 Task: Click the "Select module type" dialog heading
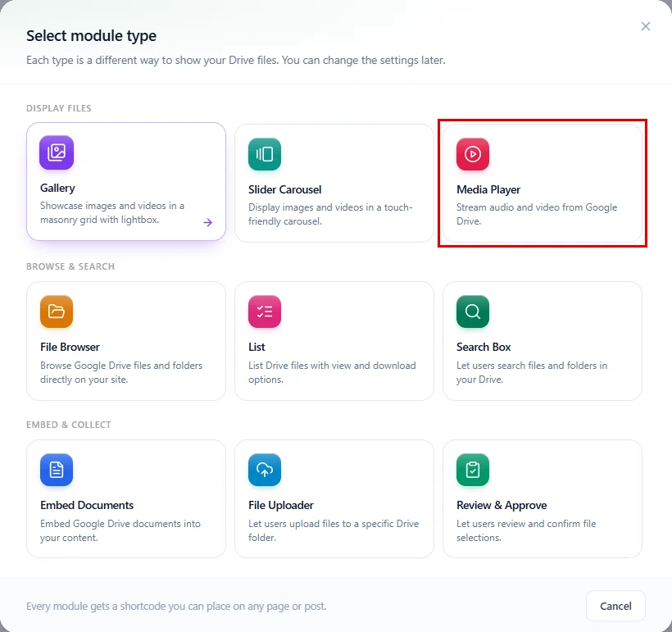[x=91, y=36]
